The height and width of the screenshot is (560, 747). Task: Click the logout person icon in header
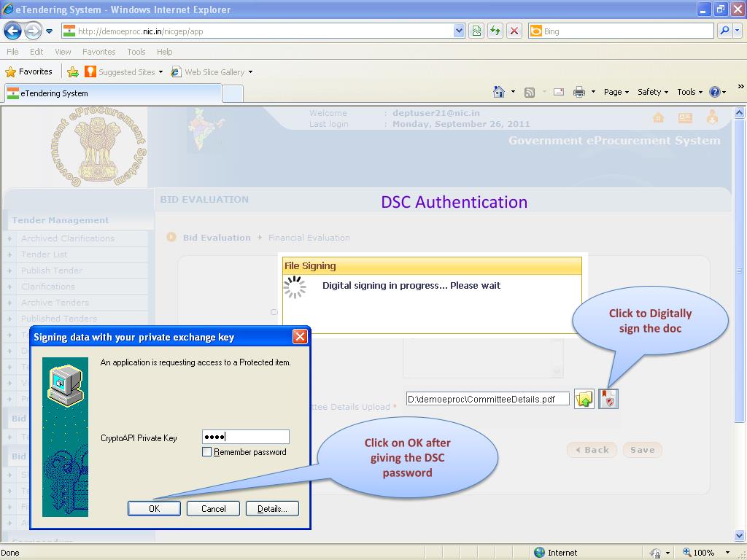tap(712, 117)
